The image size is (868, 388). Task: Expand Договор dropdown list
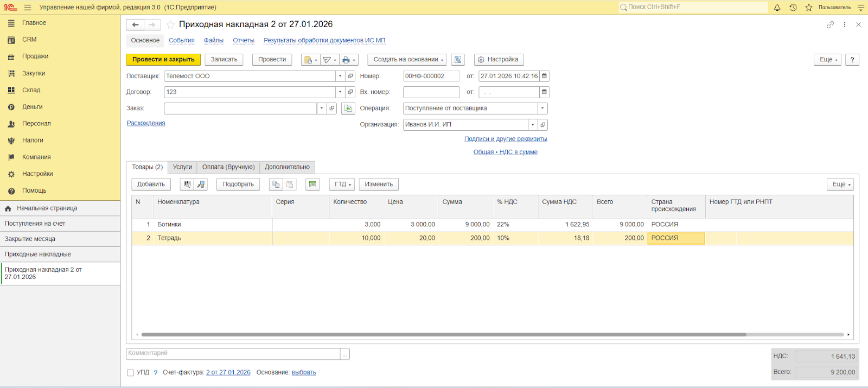click(x=340, y=92)
